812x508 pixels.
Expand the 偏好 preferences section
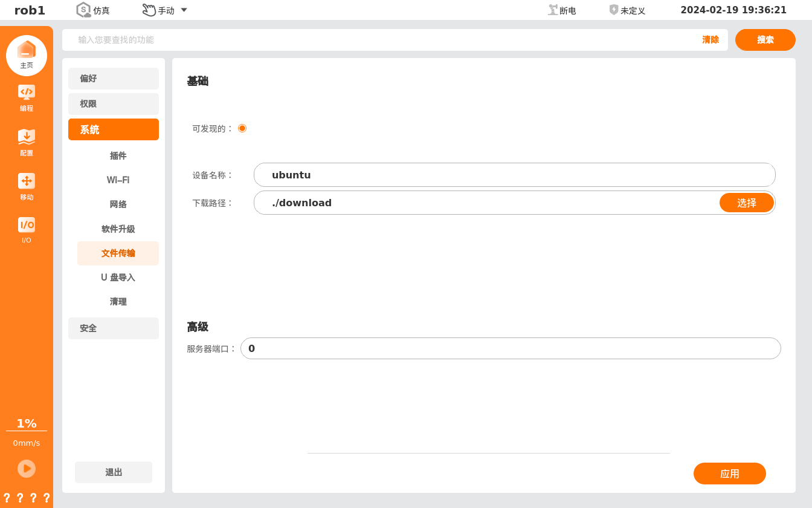click(114, 79)
